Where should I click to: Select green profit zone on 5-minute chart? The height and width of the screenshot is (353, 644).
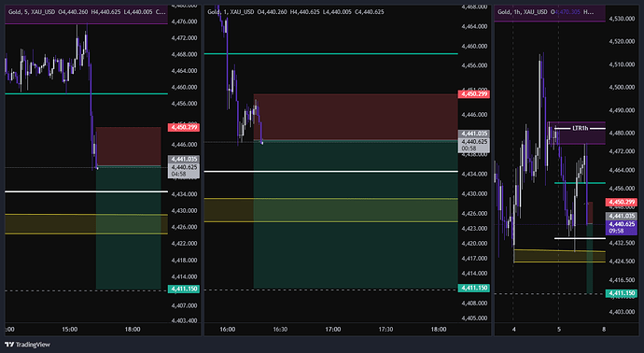click(128, 228)
